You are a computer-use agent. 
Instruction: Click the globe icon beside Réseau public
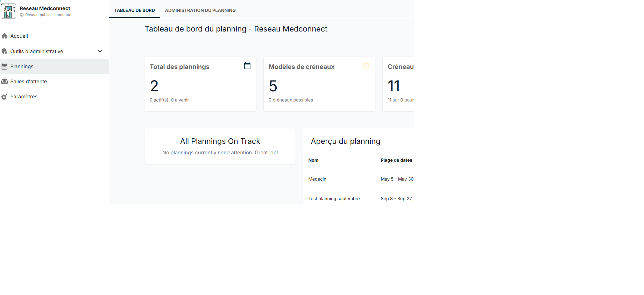pos(22,15)
